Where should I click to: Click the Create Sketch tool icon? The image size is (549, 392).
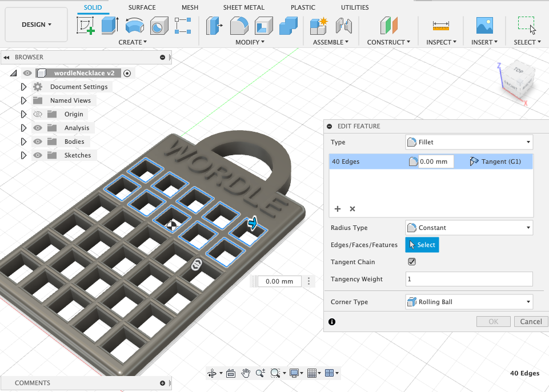pyautogui.click(x=86, y=26)
